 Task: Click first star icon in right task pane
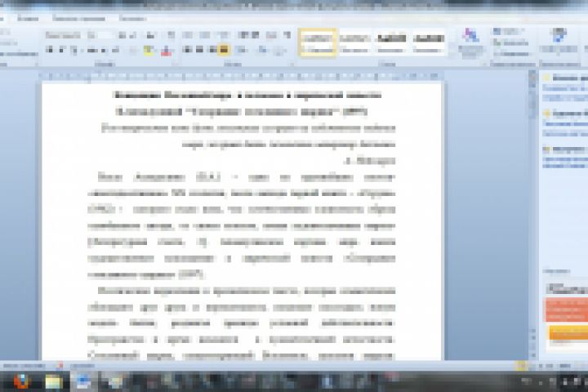click(x=546, y=78)
